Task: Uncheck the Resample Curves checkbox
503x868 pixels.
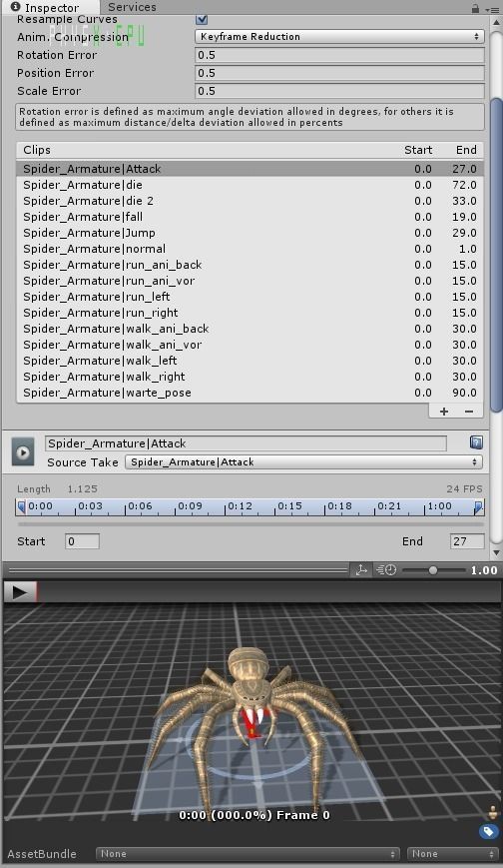Action: click(x=202, y=19)
